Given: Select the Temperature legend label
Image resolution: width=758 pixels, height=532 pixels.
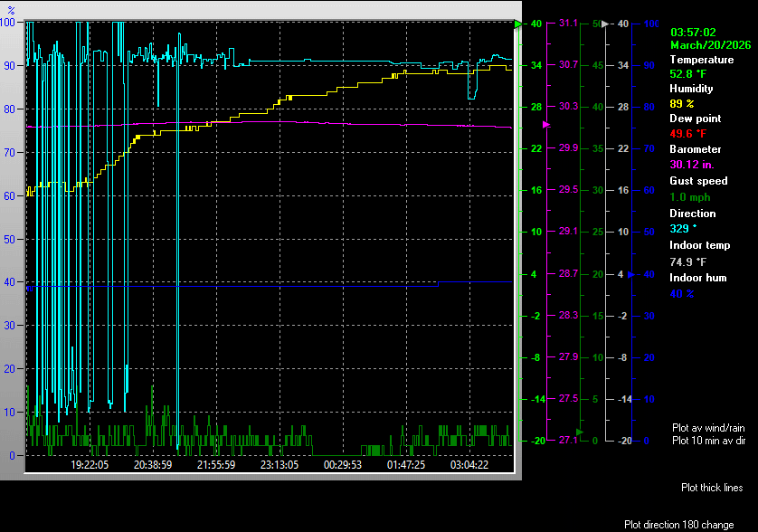Looking at the screenshot, I should (x=701, y=60).
